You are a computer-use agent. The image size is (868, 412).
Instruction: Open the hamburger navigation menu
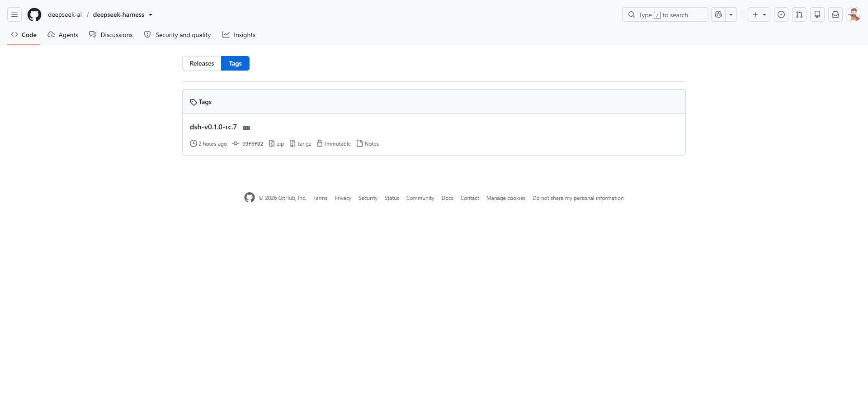click(x=14, y=14)
